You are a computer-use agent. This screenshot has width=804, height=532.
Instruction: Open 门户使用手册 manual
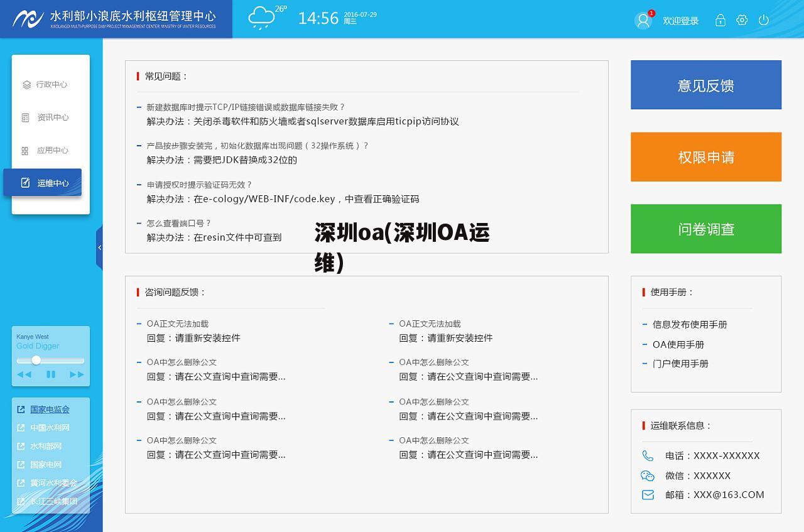(x=680, y=364)
